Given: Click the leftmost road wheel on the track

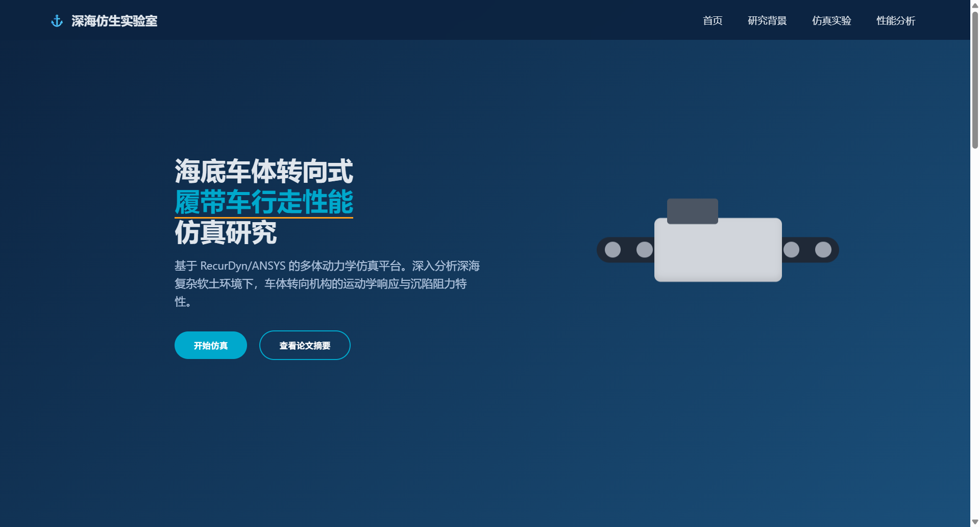Looking at the screenshot, I should click(x=613, y=249).
